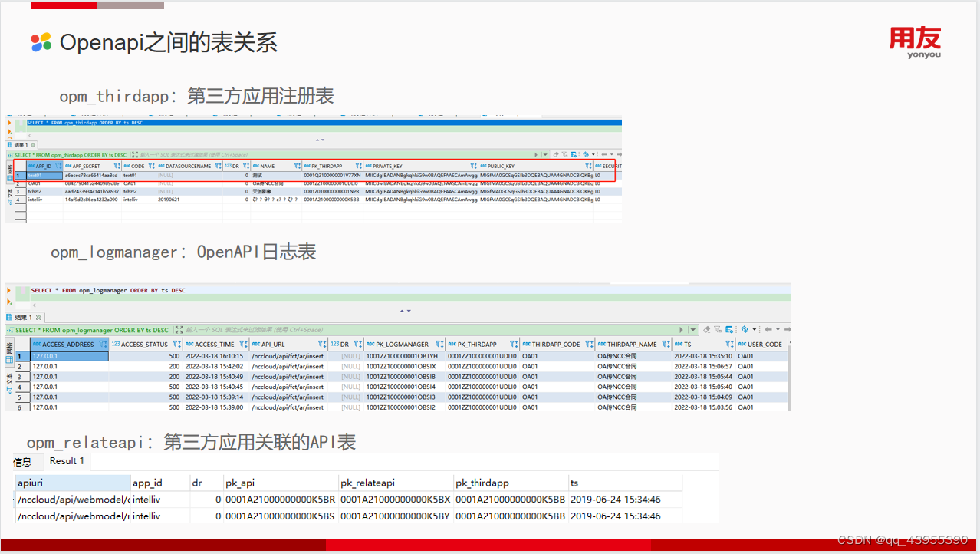Click the left navigation arrow in results toolbar
The width and height of the screenshot is (980, 554).
click(x=768, y=330)
